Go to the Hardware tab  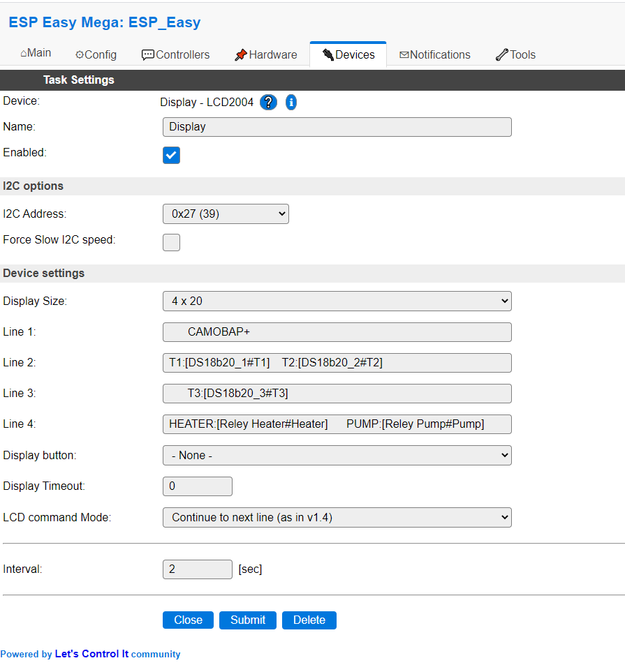point(266,55)
